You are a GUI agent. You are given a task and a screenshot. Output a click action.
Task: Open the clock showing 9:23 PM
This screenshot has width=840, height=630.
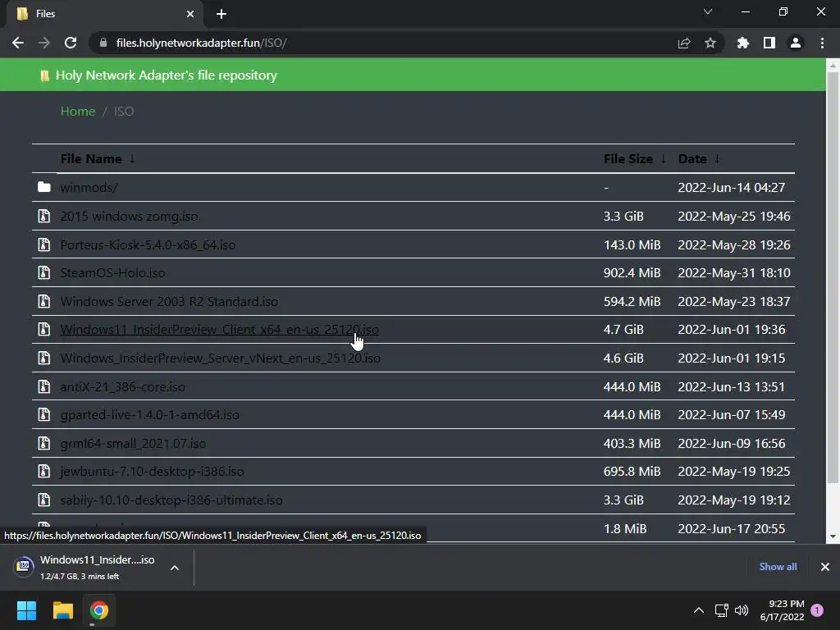tap(782, 610)
